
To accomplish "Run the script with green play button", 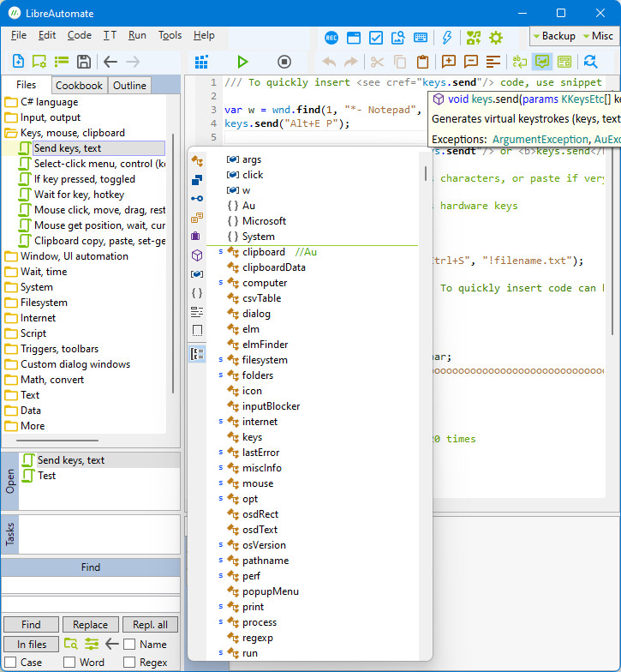I will tap(242, 62).
